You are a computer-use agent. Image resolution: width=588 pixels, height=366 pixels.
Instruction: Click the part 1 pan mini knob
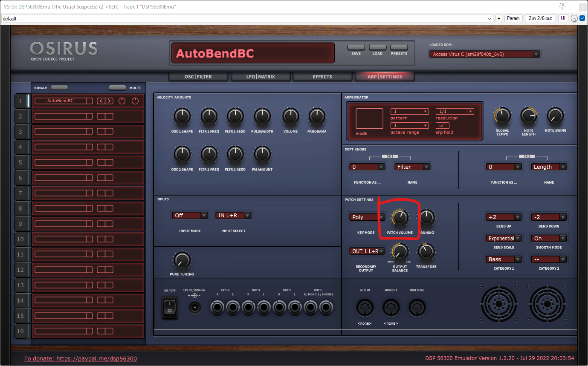click(136, 101)
